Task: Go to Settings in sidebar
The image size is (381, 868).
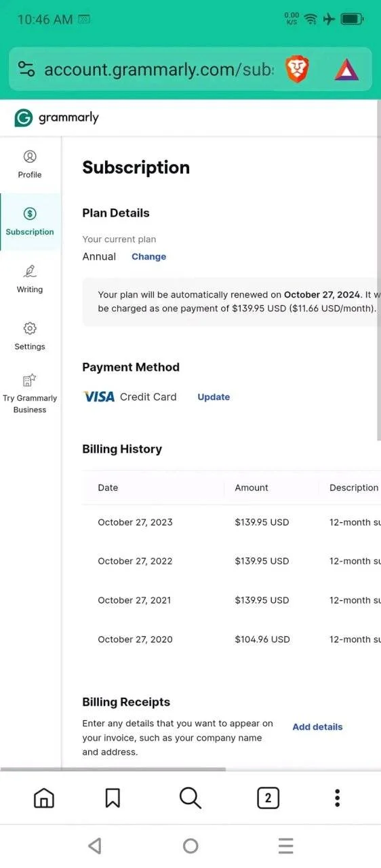Action: click(30, 336)
